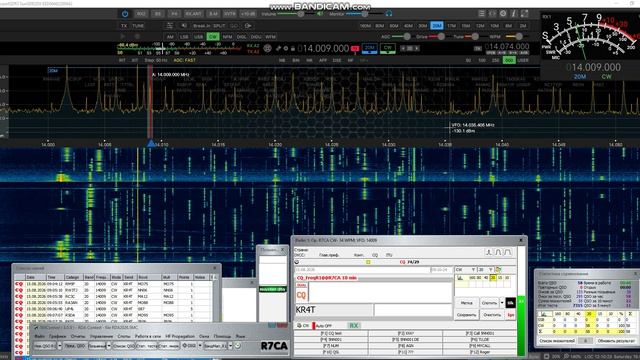Screen dimensions: 640x360
Task: Open the second dropdown arrow in RDA Contest toolbar
Action: (109, 346)
